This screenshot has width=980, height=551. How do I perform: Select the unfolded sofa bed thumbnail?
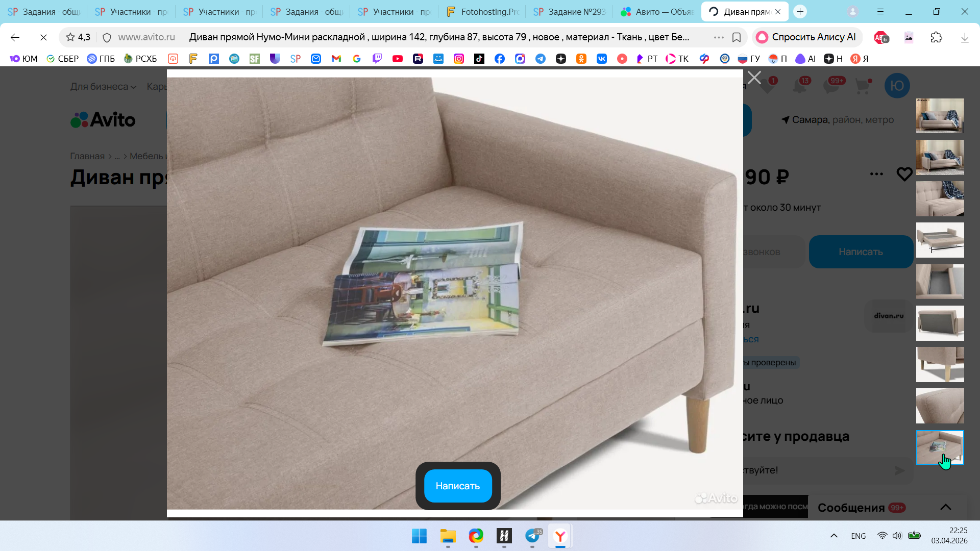940,240
